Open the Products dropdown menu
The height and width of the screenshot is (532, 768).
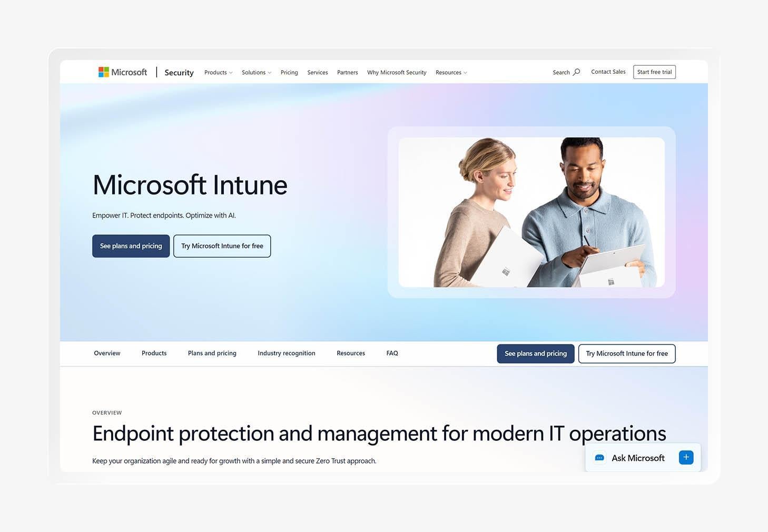coord(218,73)
